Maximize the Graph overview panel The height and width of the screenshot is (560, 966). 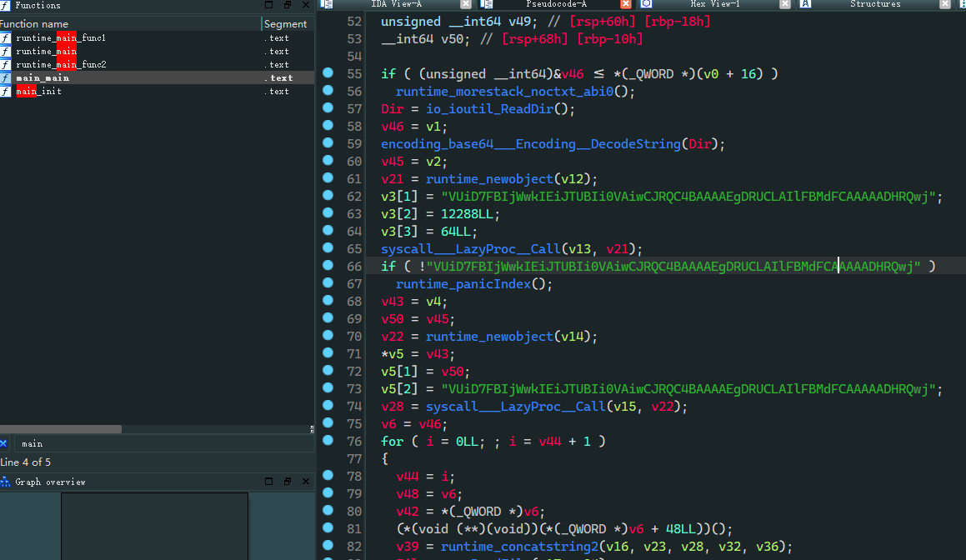point(269,482)
